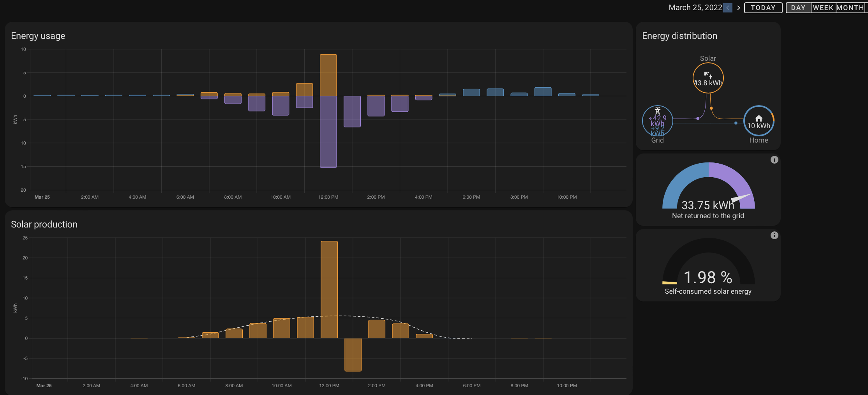Open info for Net returned to grid gauge

[x=774, y=160]
